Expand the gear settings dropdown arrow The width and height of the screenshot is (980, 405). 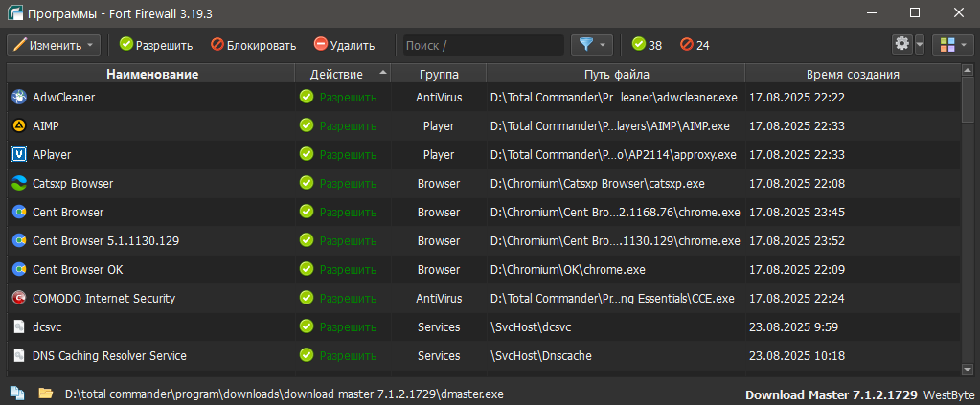coord(920,45)
